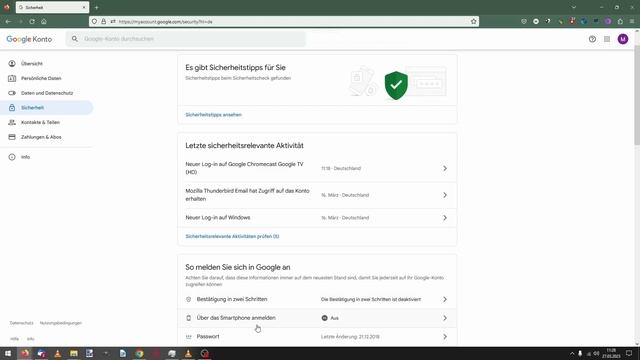Bookmark this page with the star
The height and width of the screenshot is (360, 640).
point(473,21)
